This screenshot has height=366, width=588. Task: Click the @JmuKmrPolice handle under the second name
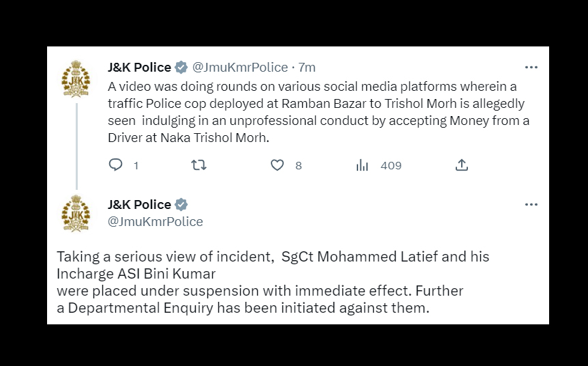[x=156, y=221]
